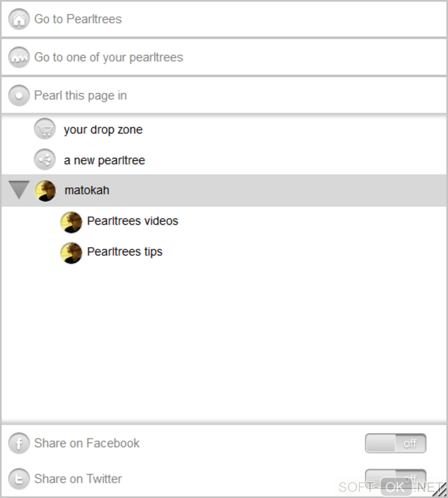Click the Pearltrees tips avatar icon
The width and height of the screenshot is (448, 498).
(x=71, y=252)
